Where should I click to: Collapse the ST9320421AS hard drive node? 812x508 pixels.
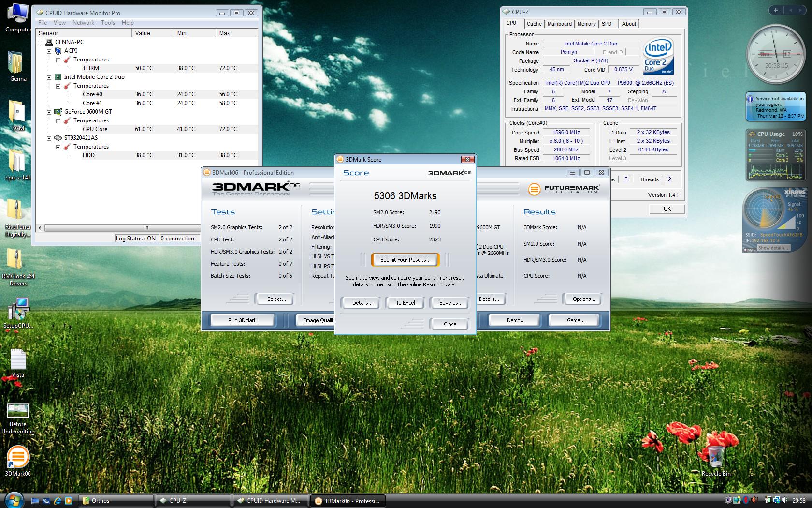click(49, 138)
